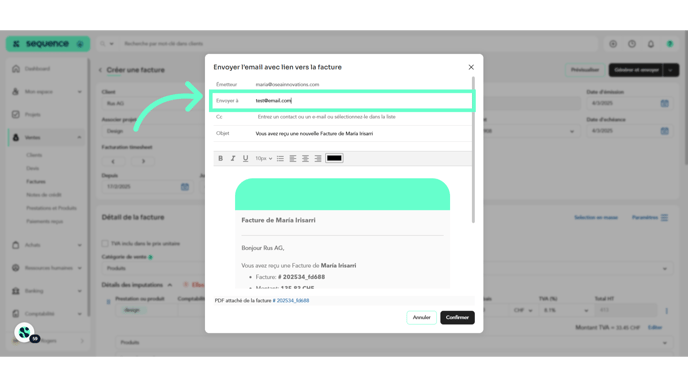Click the dialog's vertical scrollbar
688x387 pixels.
[x=473, y=149]
